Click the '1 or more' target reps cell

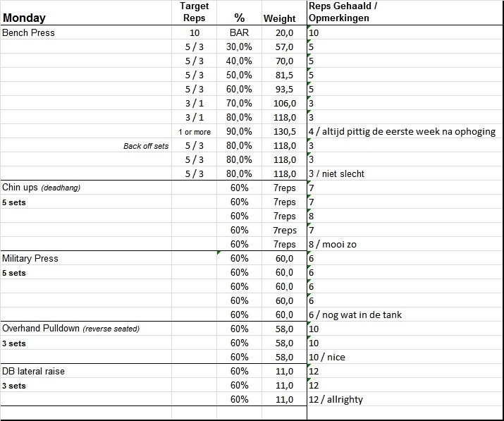click(x=194, y=132)
